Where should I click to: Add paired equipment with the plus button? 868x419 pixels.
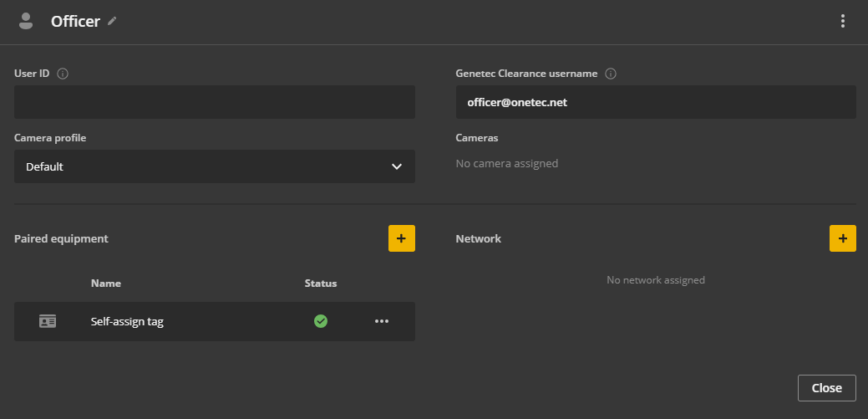click(401, 238)
